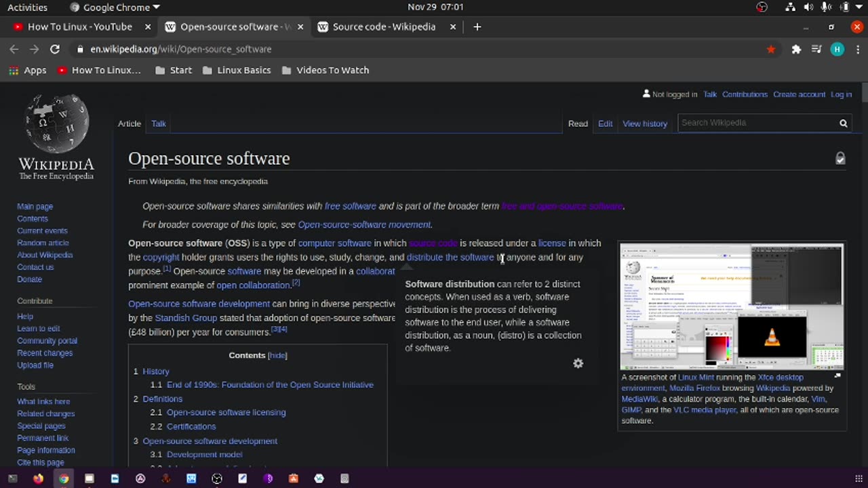Open the View history tab
The image size is (868, 488).
pos(645,123)
